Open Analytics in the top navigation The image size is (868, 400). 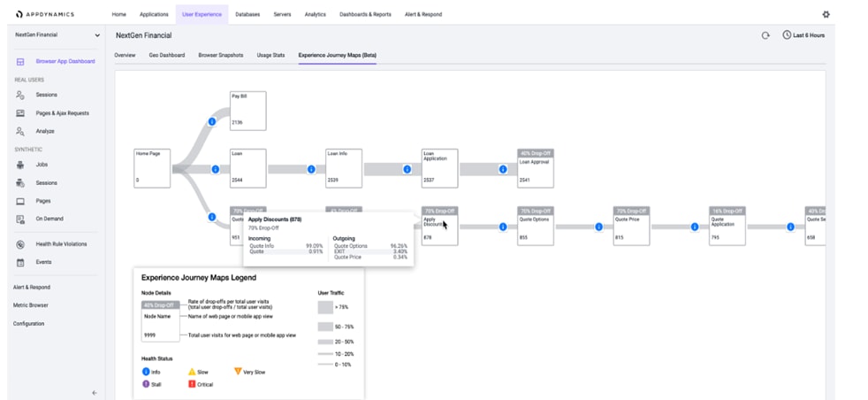(x=316, y=14)
